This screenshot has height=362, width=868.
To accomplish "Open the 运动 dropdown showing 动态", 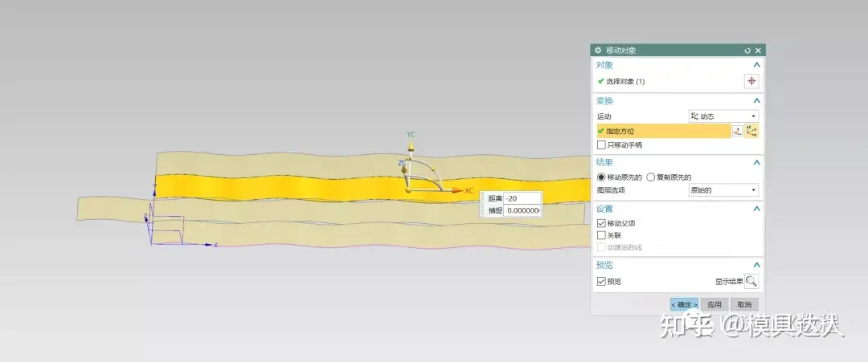I will (x=723, y=116).
